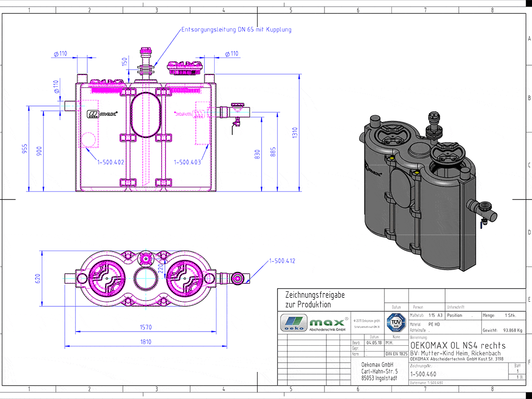The image size is (532, 399).
Task: Click 'Zeichnungsfreigabe zur Produktion' heading
Action: [315, 300]
